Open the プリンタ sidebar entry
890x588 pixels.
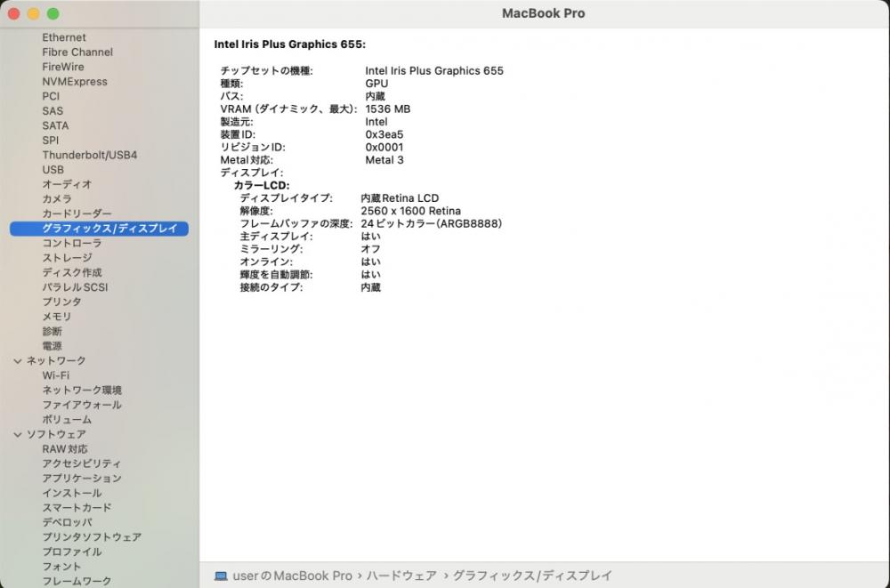point(62,302)
